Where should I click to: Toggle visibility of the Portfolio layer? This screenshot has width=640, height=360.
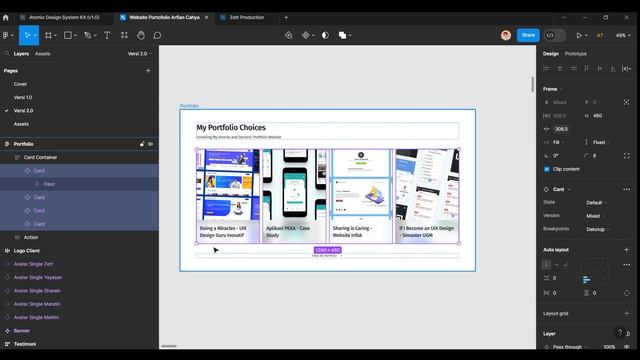click(x=151, y=144)
